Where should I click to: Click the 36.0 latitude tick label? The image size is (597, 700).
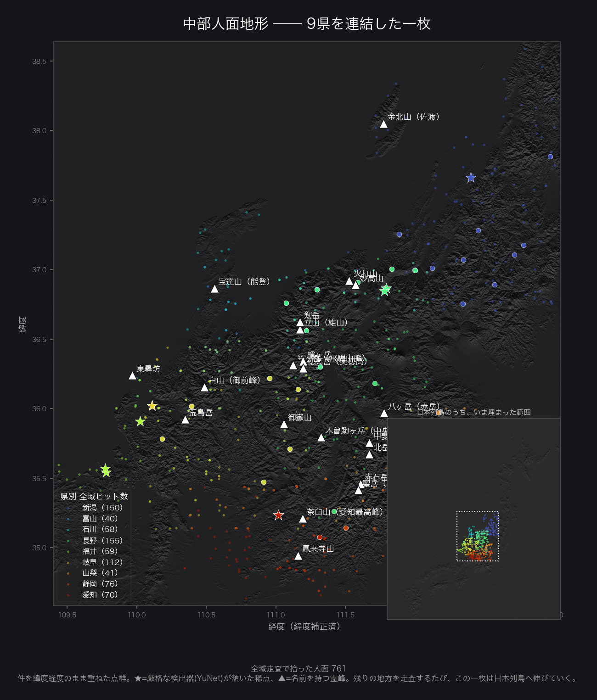39,409
